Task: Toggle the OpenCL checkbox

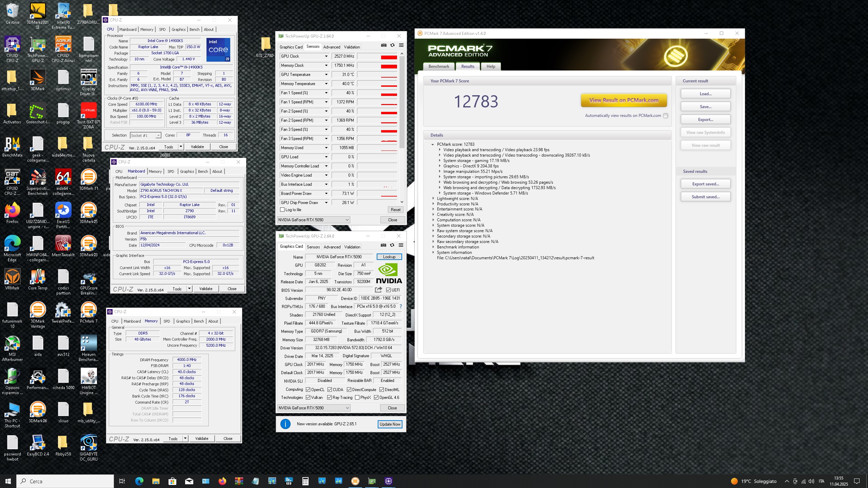Action: (308, 390)
